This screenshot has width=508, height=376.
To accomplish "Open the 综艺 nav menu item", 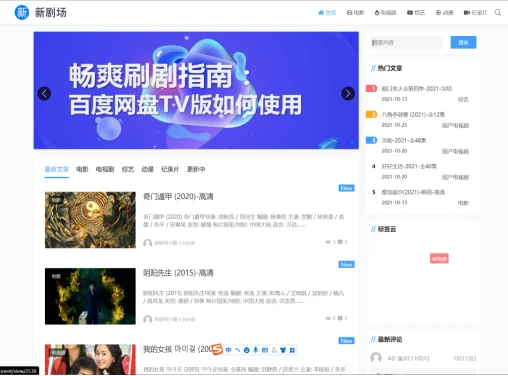I will pyautogui.click(x=416, y=13).
